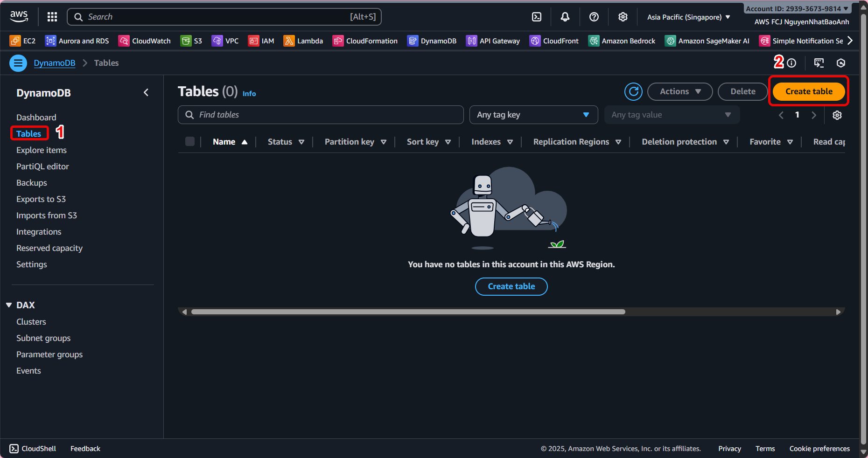
Task: Open the hexagon icon in breadcrumb bar
Action: [x=841, y=63]
